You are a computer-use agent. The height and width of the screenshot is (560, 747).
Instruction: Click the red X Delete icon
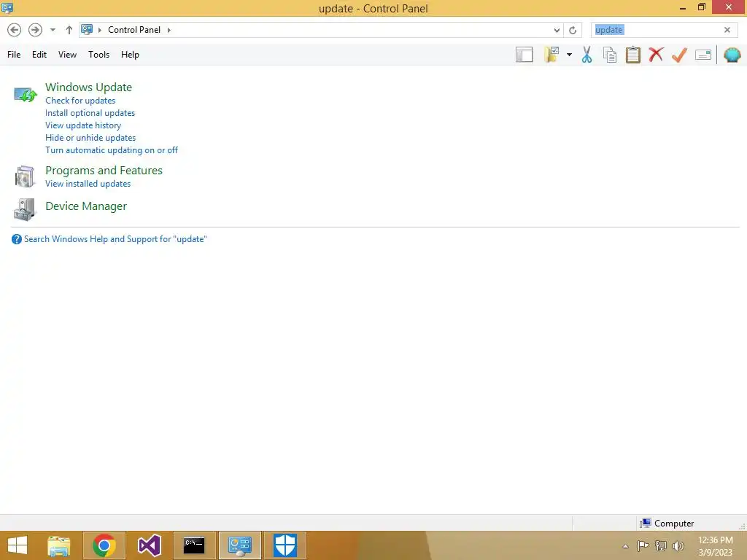coord(656,54)
